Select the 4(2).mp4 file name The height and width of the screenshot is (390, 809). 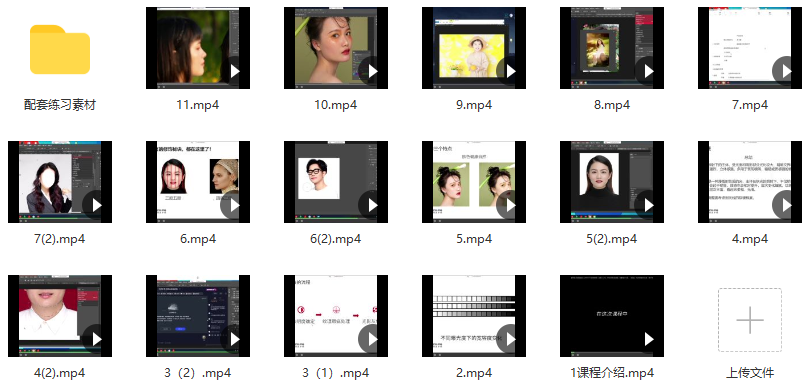click(60, 372)
